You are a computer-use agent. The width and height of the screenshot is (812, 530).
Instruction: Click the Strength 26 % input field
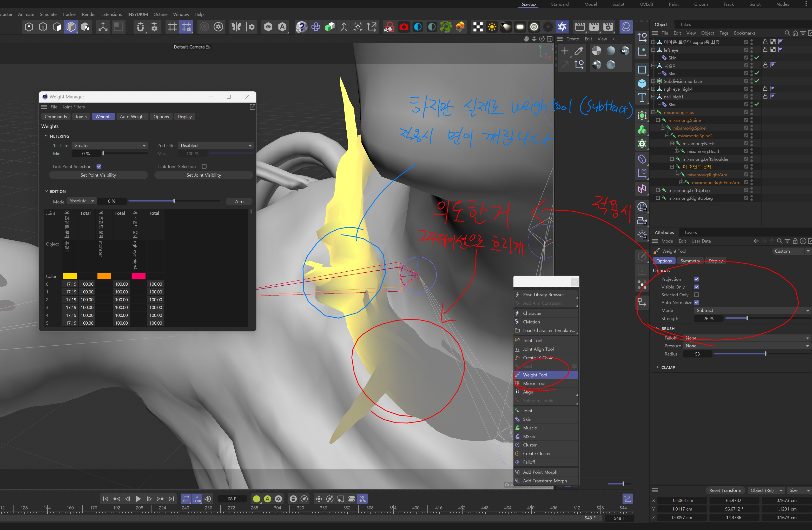pos(708,318)
